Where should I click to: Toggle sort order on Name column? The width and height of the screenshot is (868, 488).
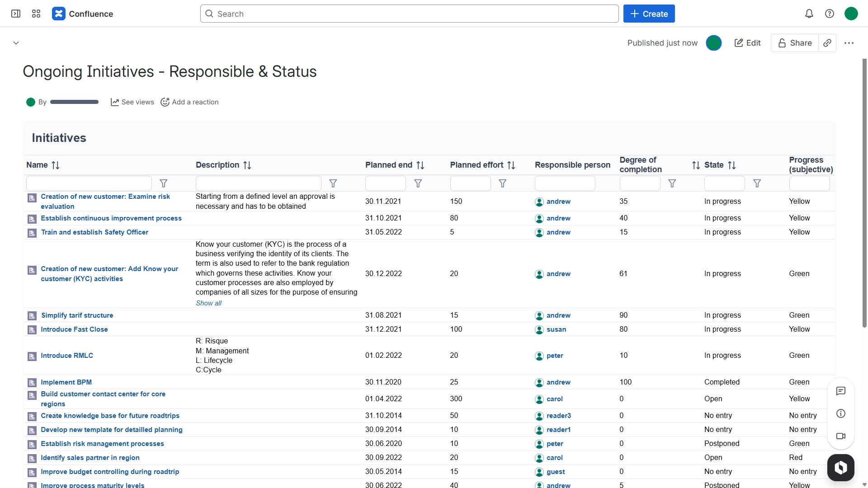pos(56,165)
